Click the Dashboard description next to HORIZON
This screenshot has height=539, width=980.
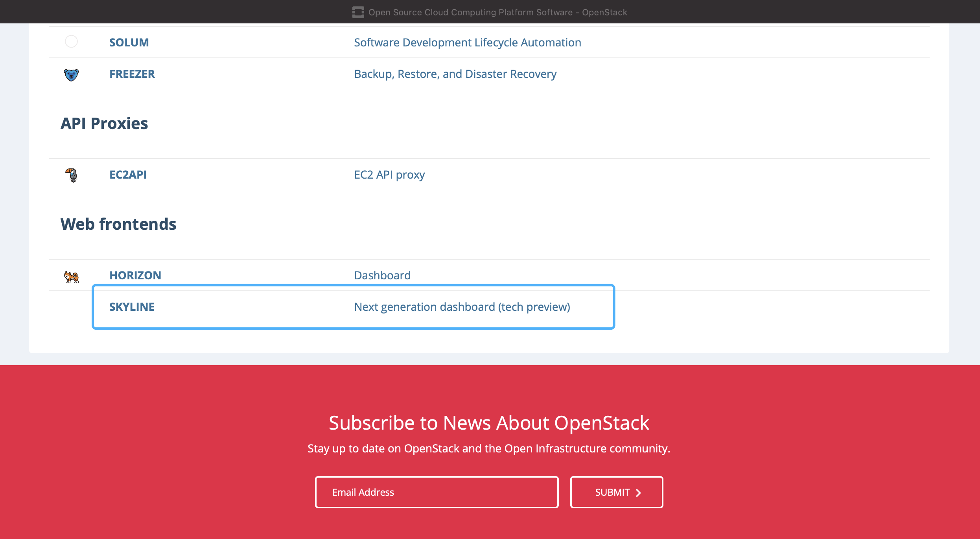pos(382,275)
